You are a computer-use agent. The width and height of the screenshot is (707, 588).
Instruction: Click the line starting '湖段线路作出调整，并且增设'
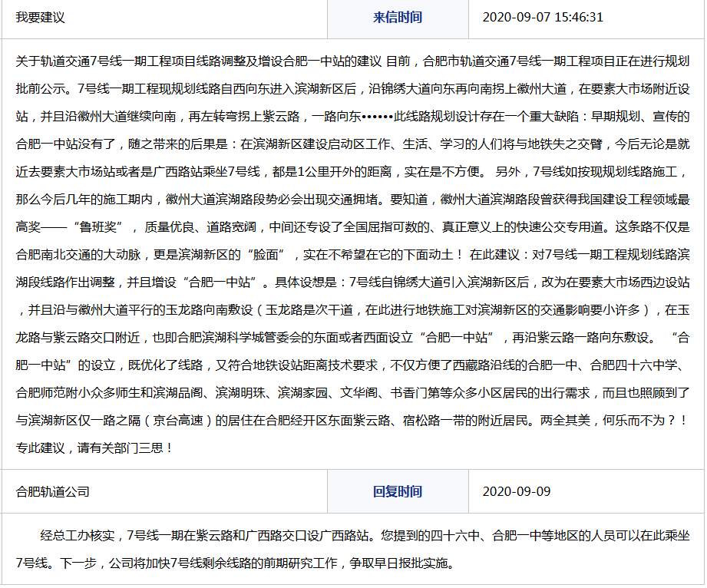click(352, 282)
